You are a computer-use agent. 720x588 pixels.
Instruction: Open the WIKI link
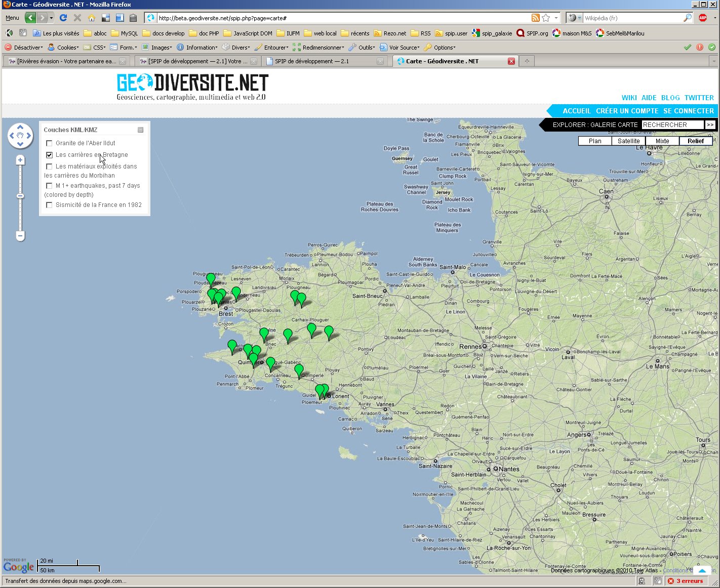pos(629,98)
